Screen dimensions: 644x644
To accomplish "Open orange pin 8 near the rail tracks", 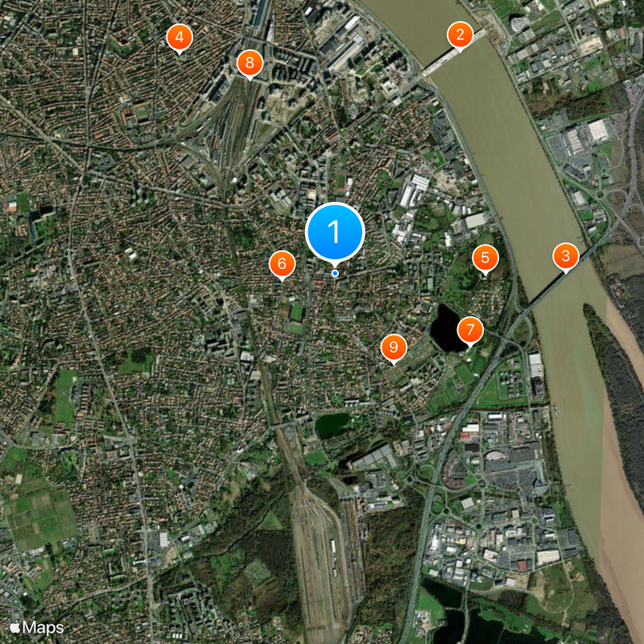I will coord(250,64).
